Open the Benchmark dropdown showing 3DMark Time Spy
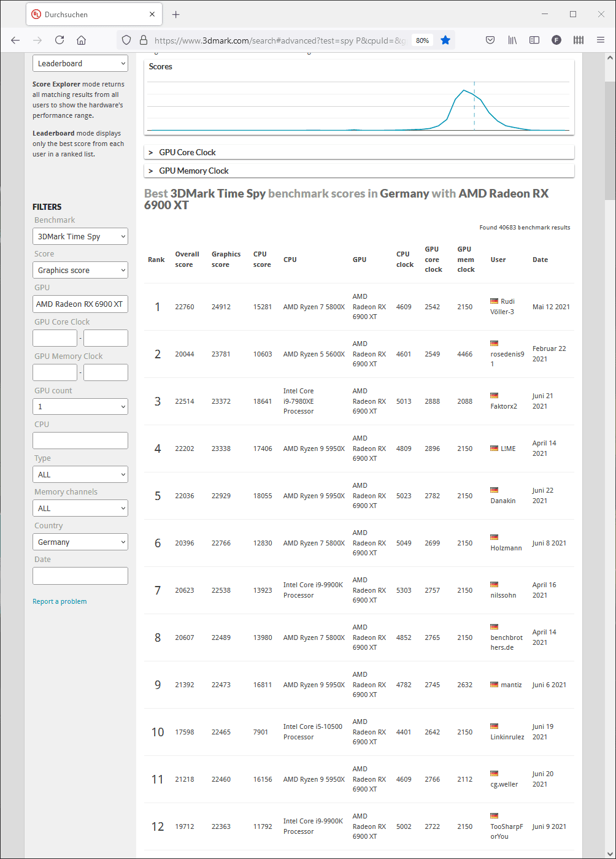 coord(80,236)
